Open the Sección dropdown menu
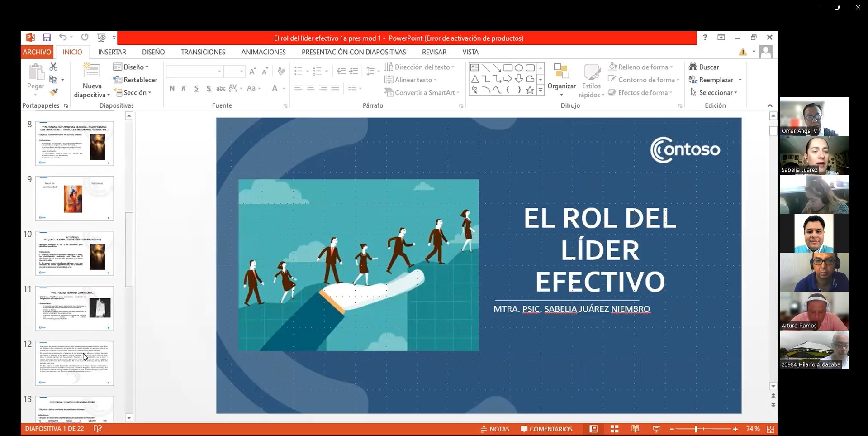The width and height of the screenshot is (868, 436). pos(133,92)
